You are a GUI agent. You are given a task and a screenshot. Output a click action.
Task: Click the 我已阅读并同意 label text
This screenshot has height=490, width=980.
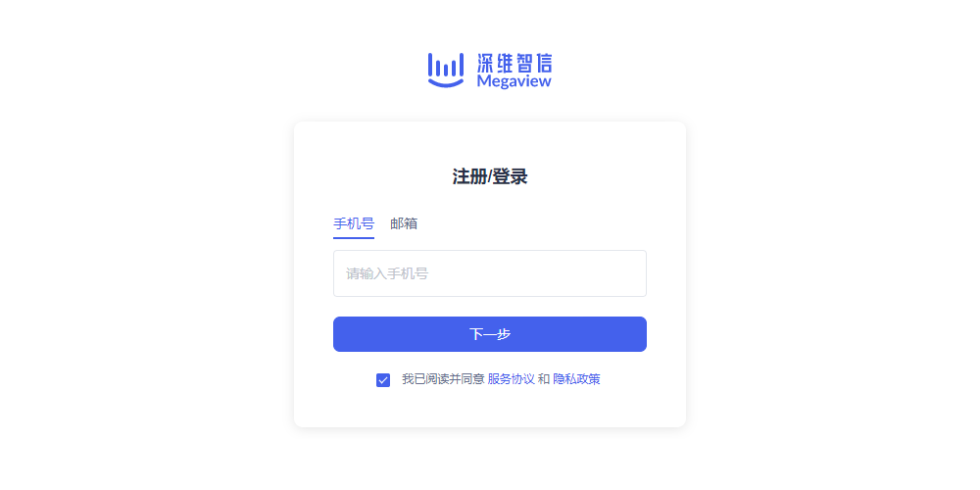click(x=443, y=378)
